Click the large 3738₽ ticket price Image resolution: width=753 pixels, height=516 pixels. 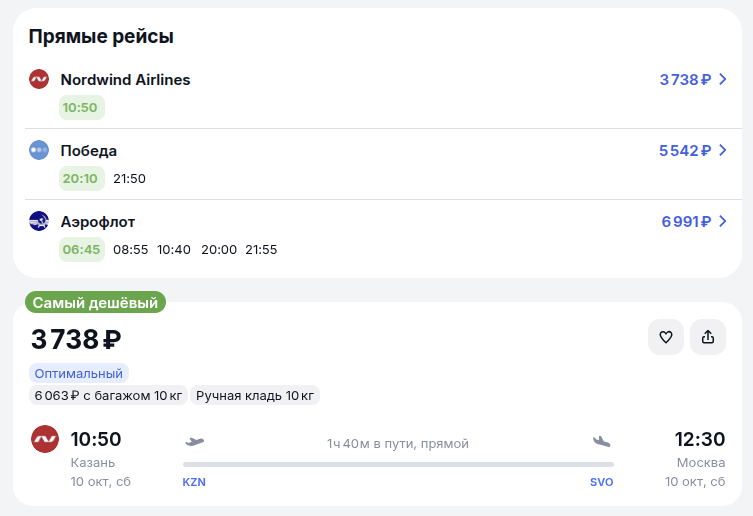click(x=76, y=339)
